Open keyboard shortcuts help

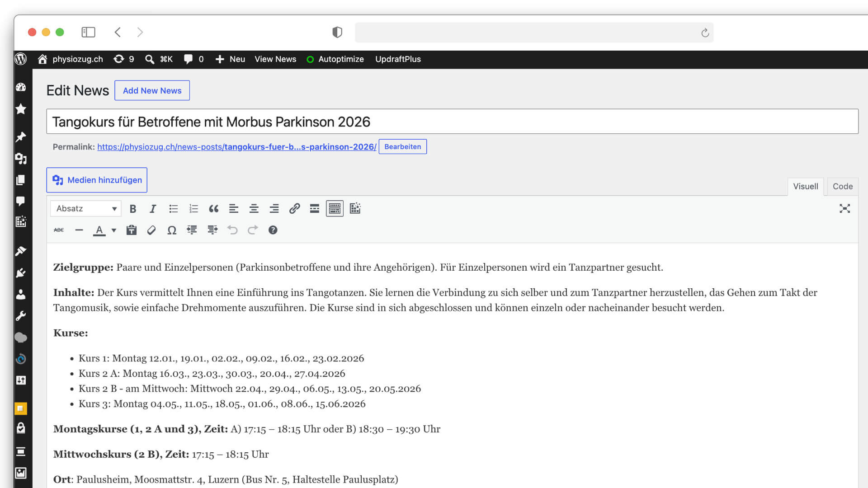pyautogui.click(x=273, y=230)
